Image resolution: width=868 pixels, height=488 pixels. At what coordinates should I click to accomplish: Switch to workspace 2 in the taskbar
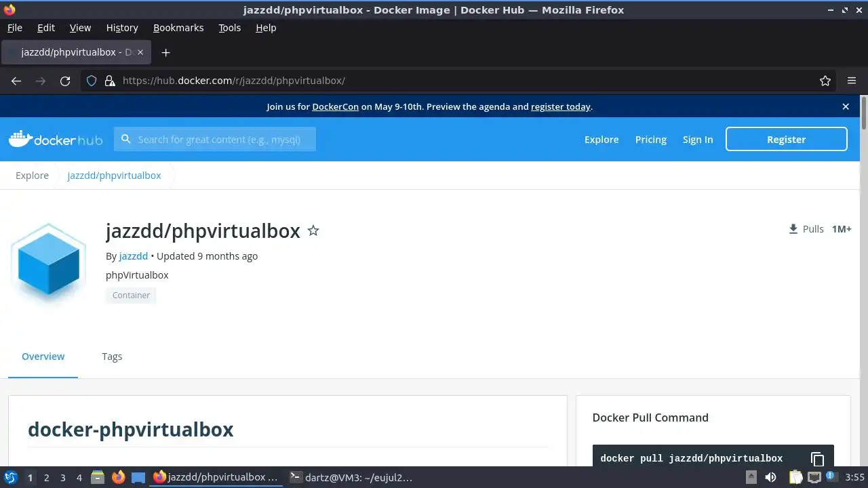[x=46, y=478]
